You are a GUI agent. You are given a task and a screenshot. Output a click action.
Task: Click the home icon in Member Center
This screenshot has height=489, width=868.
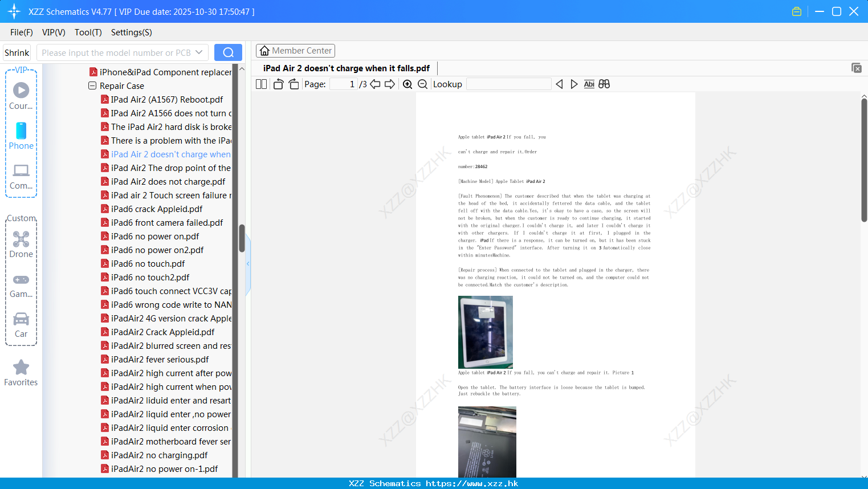(264, 51)
